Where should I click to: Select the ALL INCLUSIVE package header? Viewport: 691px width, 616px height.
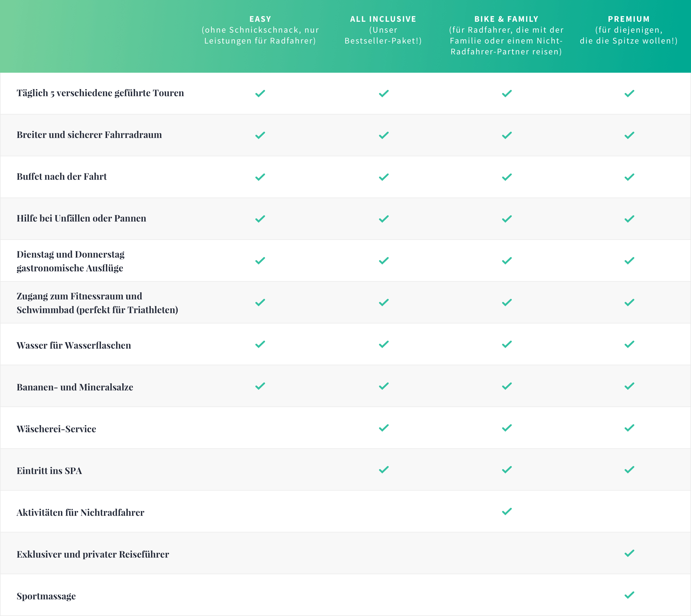[383, 30]
